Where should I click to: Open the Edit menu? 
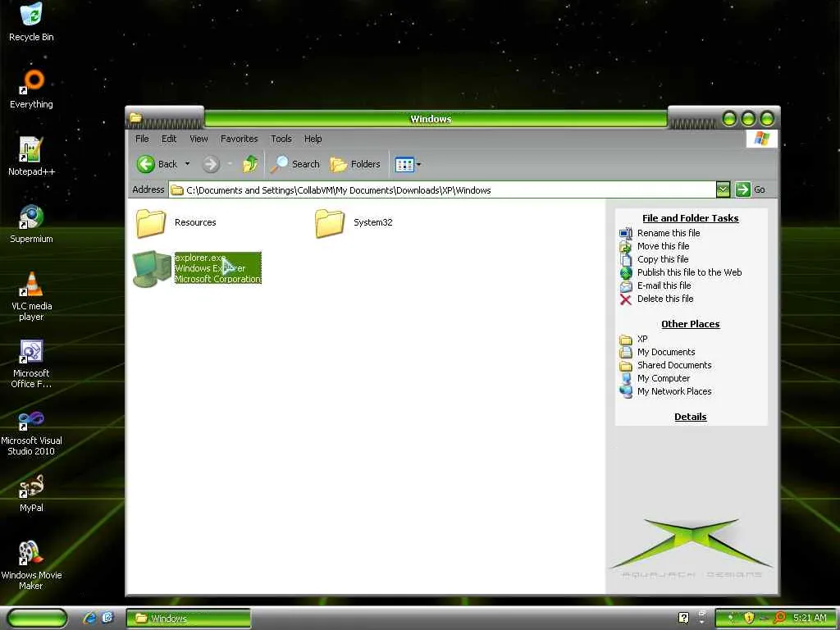click(169, 139)
